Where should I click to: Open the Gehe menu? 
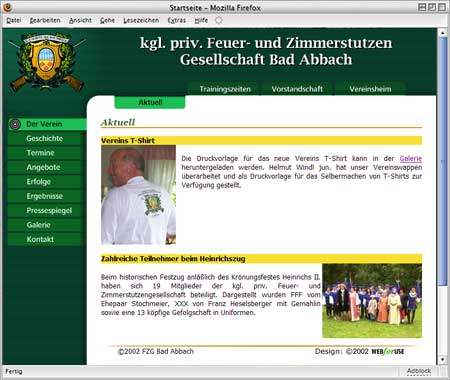pos(107,20)
